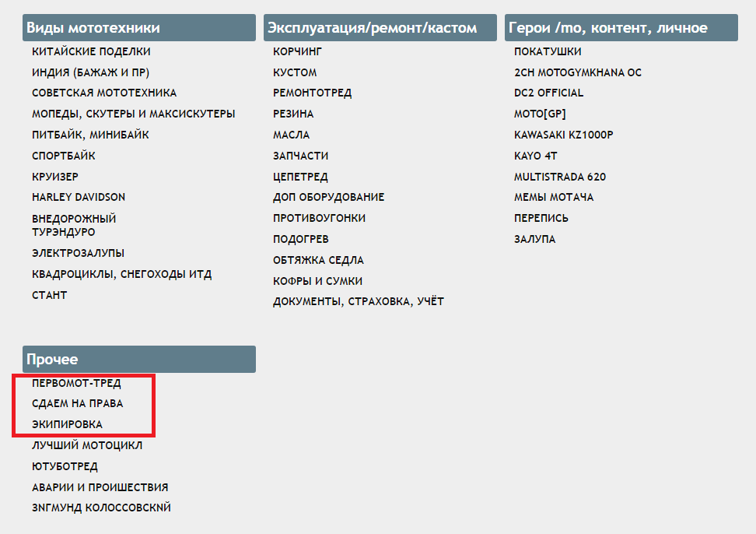Screen dimensions: 756x534
Task: Click the ДОП ОБОРУДОВАНИЕ link
Action: pos(328,198)
